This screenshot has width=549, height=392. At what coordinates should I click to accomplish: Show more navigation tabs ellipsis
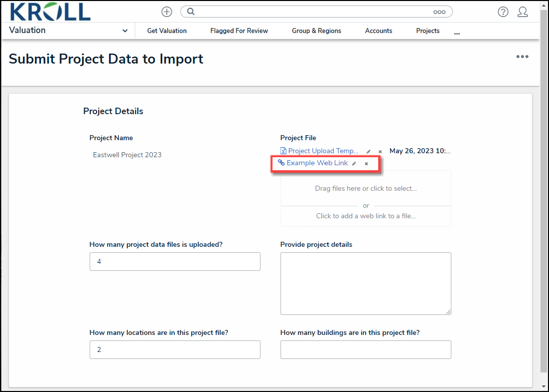(457, 34)
